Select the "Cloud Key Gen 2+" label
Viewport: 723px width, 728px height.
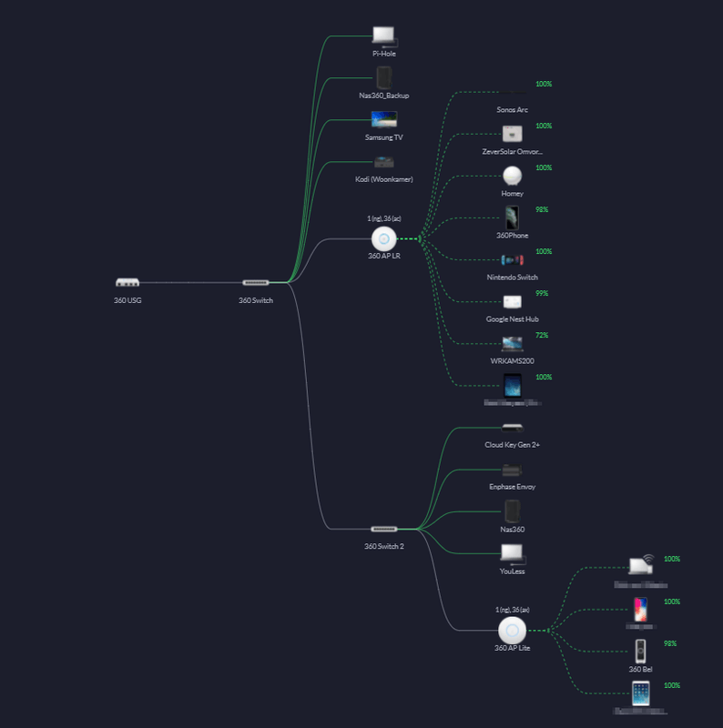512,445
